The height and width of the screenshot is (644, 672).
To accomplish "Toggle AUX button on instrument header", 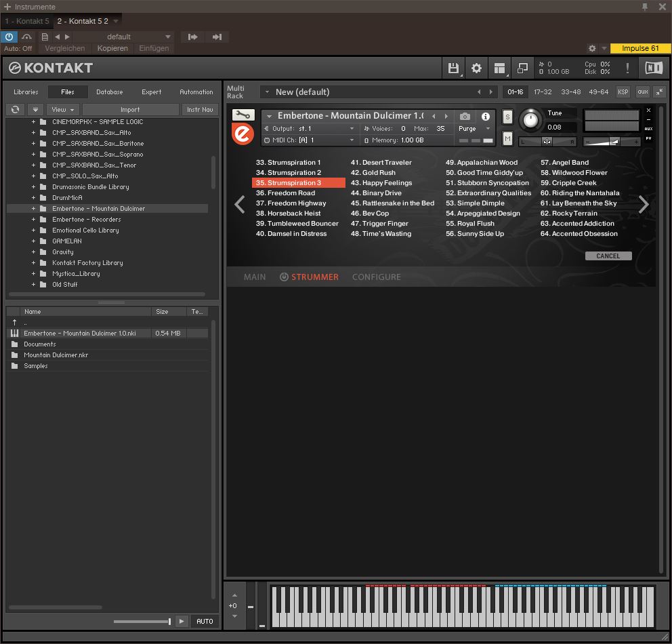I will click(648, 129).
